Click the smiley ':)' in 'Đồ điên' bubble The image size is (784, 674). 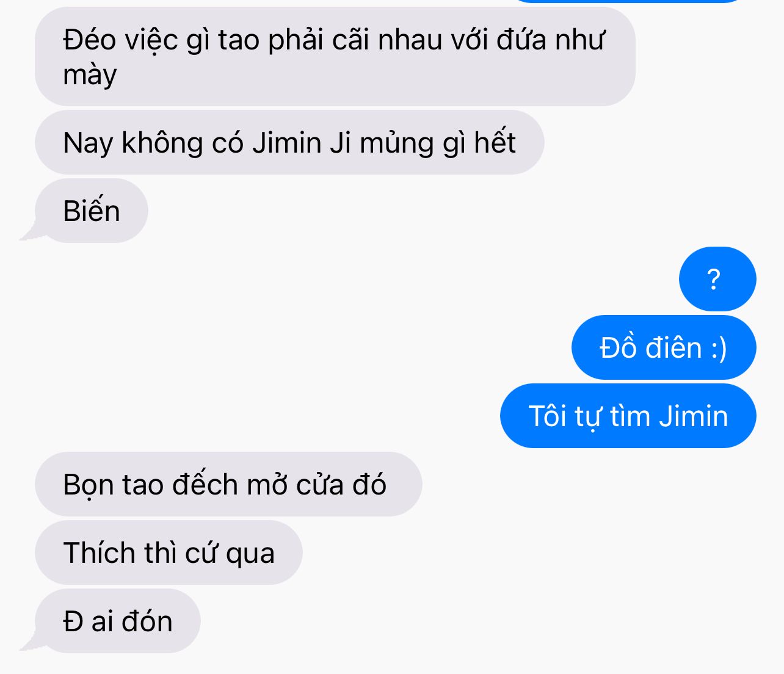click(x=719, y=348)
